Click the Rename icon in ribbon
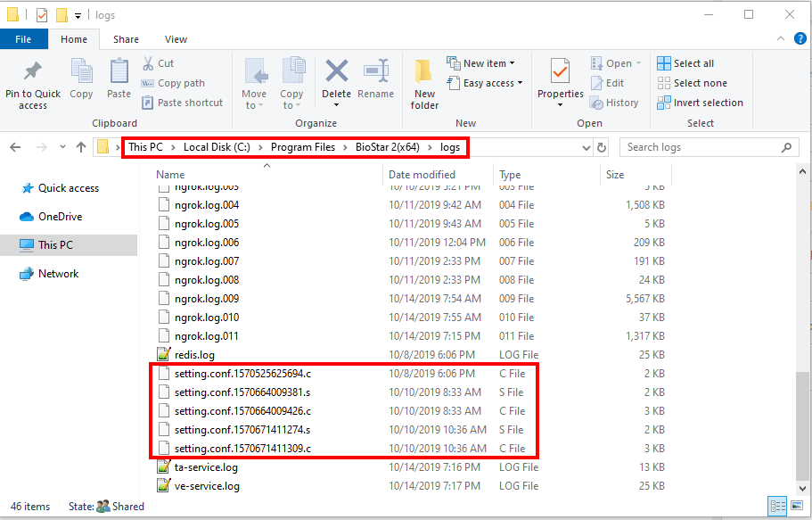This screenshot has width=812, height=520. point(375,72)
